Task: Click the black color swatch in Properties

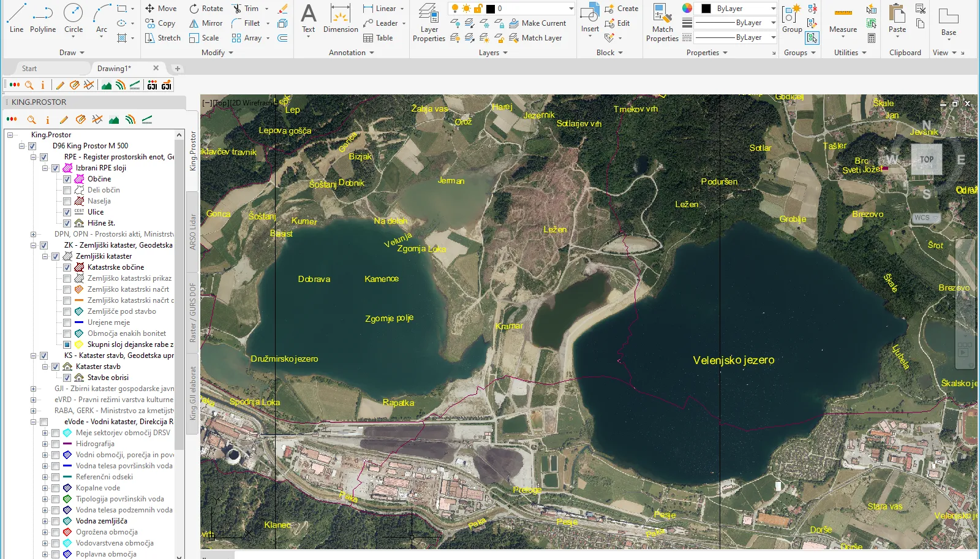Action: tap(706, 9)
